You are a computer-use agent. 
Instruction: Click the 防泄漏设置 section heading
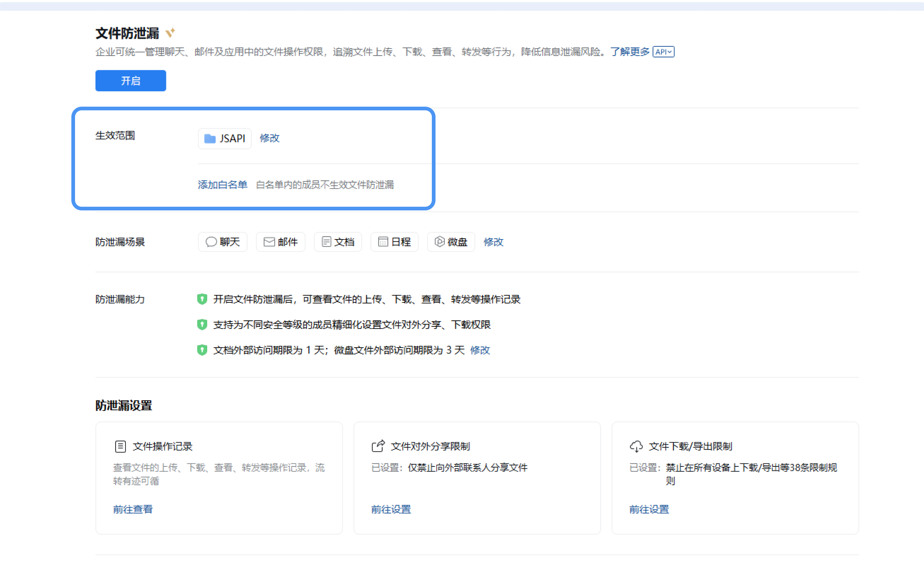point(124,405)
